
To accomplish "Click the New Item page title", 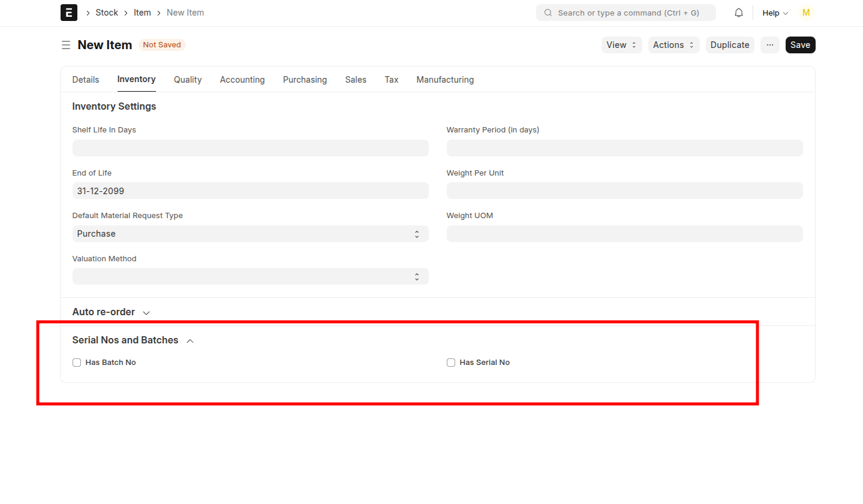I will tap(105, 45).
